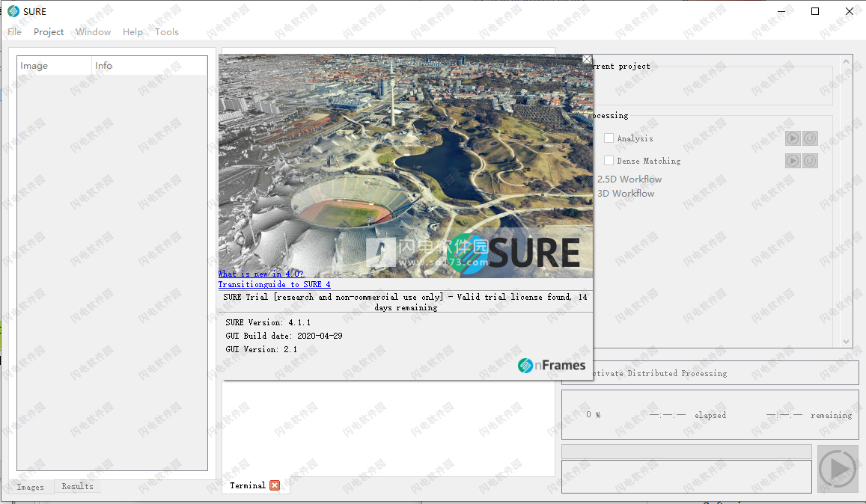
Task: Click the nFrames logo in splash dialog
Action: tap(551, 366)
